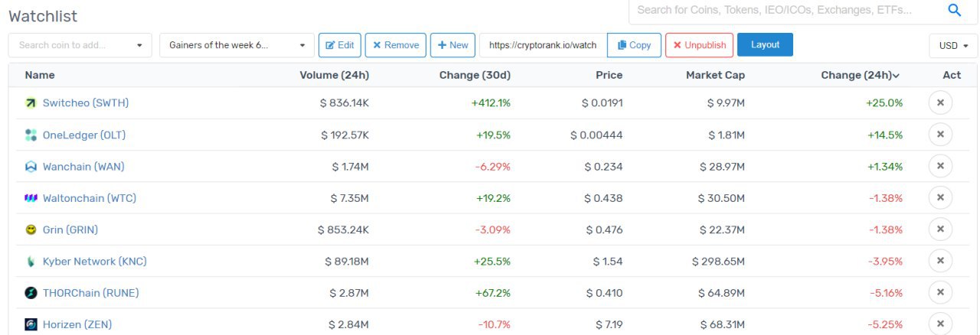The height and width of the screenshot is (335, 980).
Task: Click the Waltonchain coin logo icon
Action: (31, 198)
